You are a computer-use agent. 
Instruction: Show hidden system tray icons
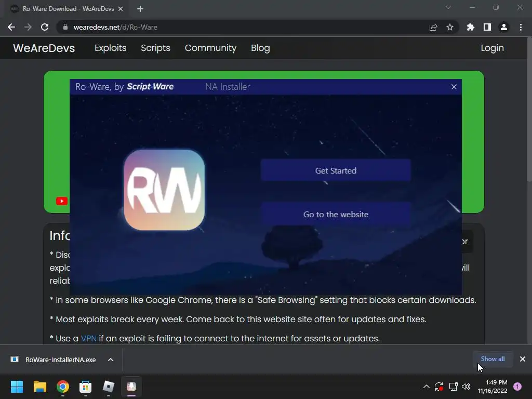click(427, 387)
